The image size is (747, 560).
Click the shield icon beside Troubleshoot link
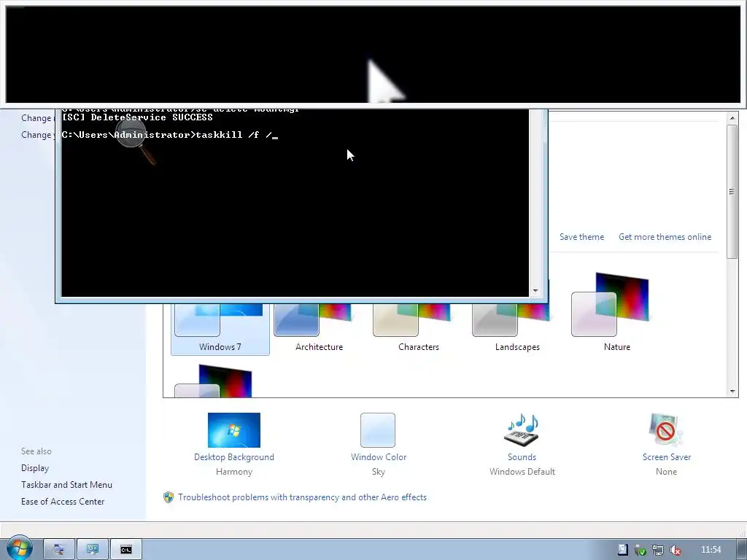pyautogui.click(x=169, y=497)
